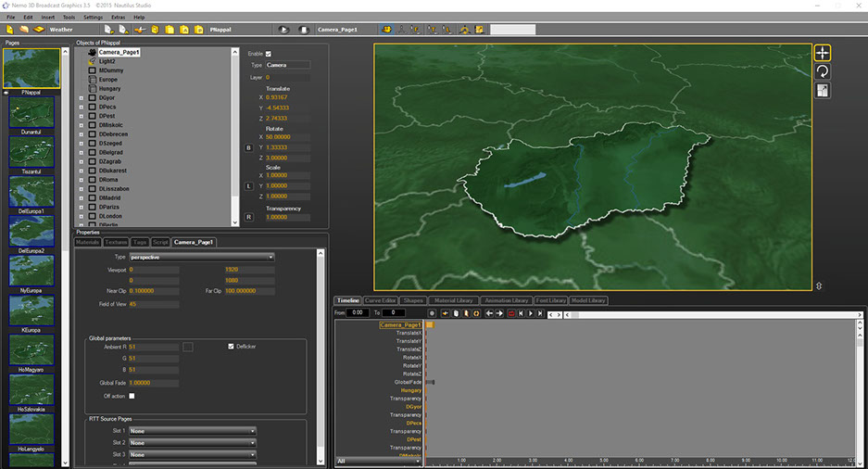Toggle the Enable checkbox for the camera

[x=269, y=54]
